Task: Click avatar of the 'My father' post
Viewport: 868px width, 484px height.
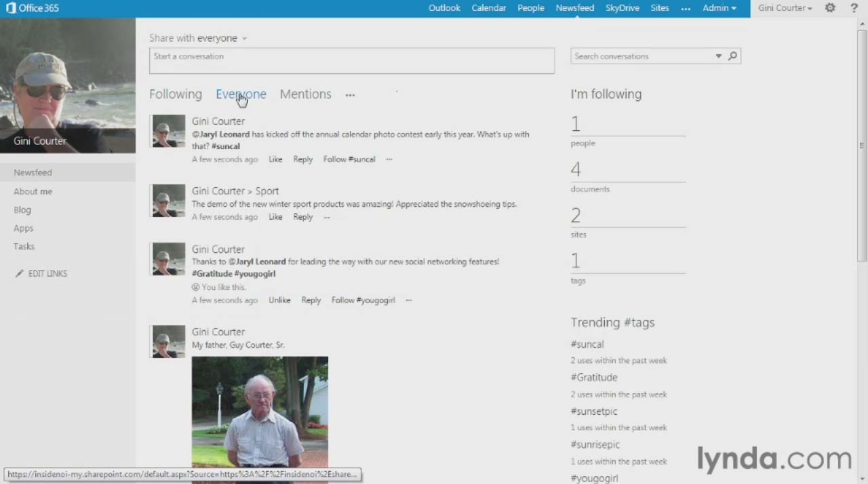Action: click(168, 342)
